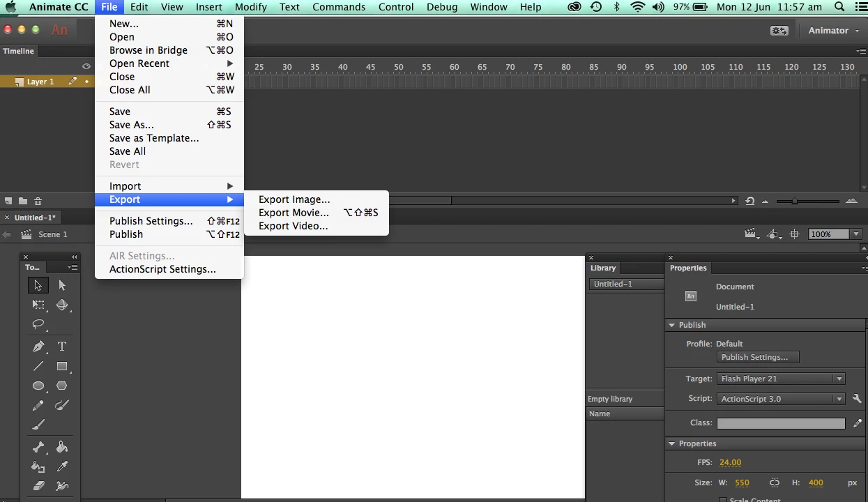The image size is (868, 502).
Task: Click the Class text field
Action: tap(781, 423)
